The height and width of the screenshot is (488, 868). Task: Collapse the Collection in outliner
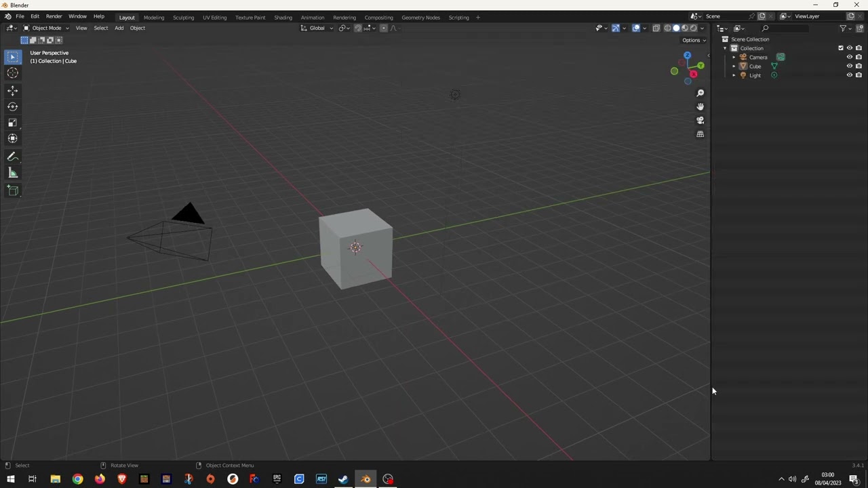[x=725, y=48]
